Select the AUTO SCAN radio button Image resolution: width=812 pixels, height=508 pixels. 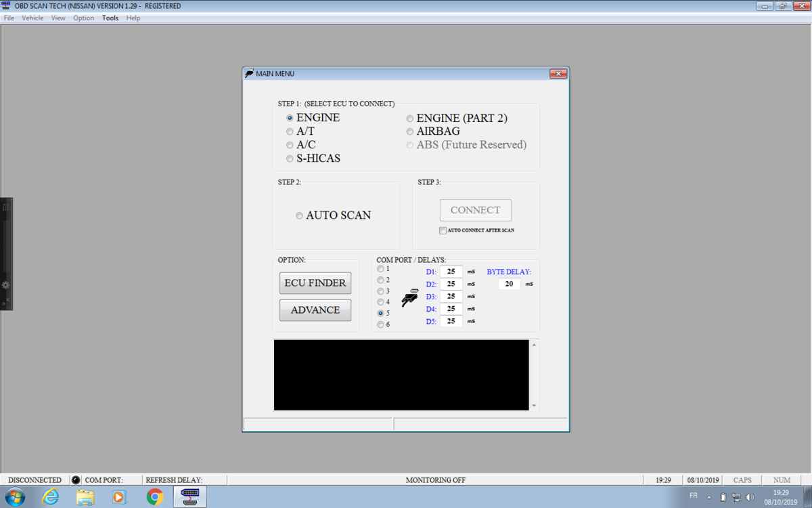tap(299, 215)
